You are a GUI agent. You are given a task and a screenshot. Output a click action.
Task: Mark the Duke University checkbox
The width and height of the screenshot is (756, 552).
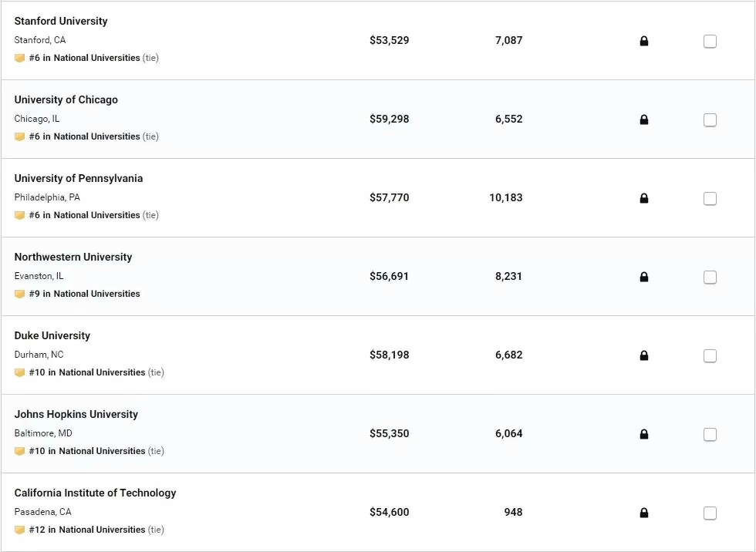[710, 356]
